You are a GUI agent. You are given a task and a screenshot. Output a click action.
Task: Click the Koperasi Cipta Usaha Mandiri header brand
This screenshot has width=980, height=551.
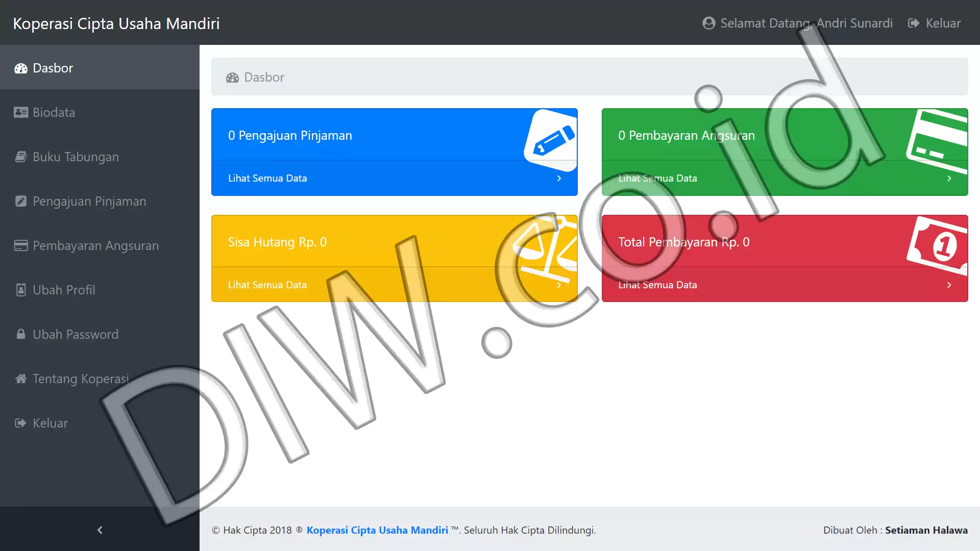point(116,23)
